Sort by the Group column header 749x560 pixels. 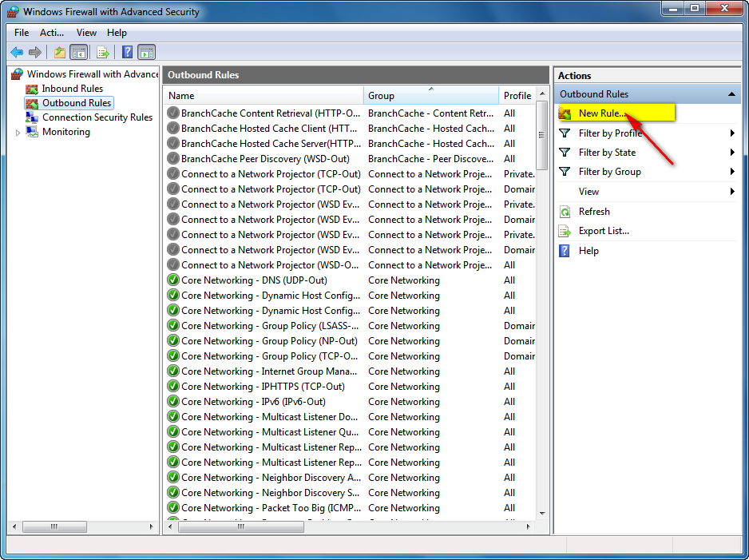(431, 96)
